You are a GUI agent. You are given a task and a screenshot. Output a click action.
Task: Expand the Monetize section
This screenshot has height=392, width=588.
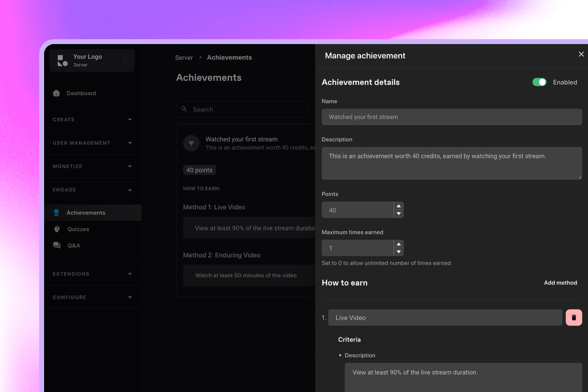pos(92,166)
